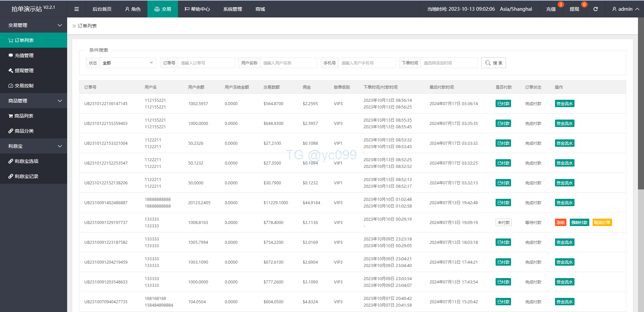Click the sidebar collapse hamburger icon
The width and height of the screenshot is (644, 312).
(x=77, y=9)
